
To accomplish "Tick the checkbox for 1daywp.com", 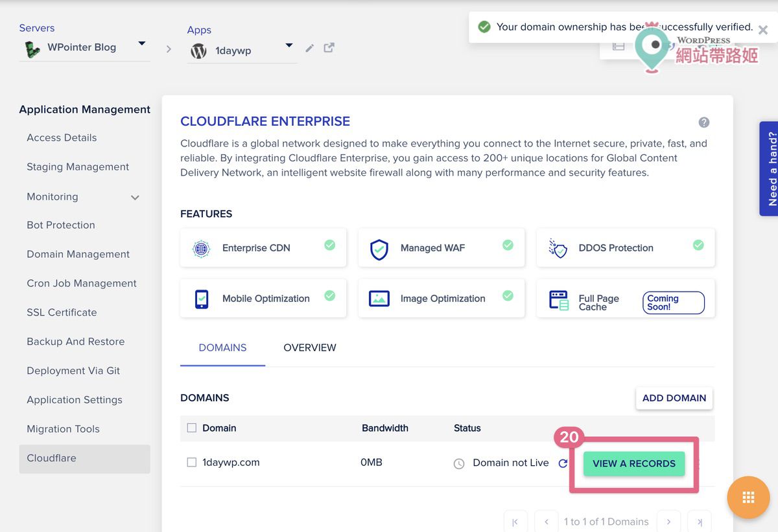I will pyautogui.click(x=191, y=463).
